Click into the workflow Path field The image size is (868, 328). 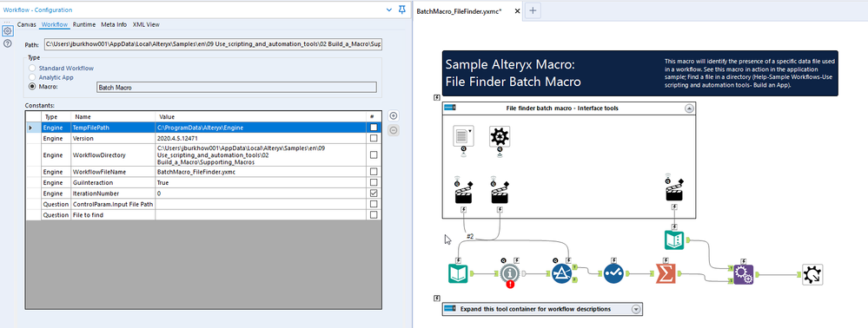click(x=213, y=43)
